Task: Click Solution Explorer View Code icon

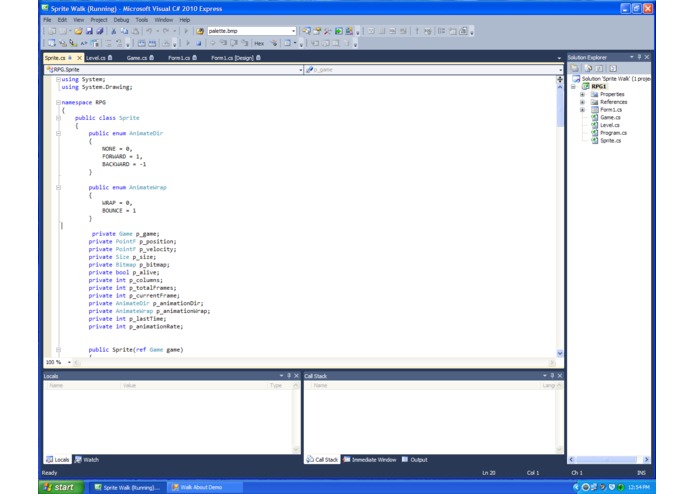Action: tap(613, 68)
